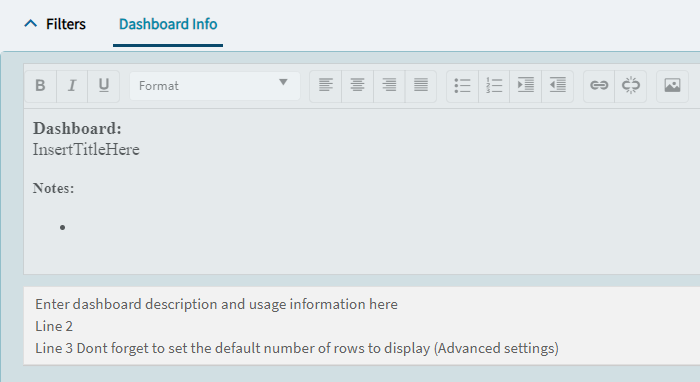Viewport: 700px width, 382px height.
Task: Decrease indent of the paragraph
Action: (558, 86)
